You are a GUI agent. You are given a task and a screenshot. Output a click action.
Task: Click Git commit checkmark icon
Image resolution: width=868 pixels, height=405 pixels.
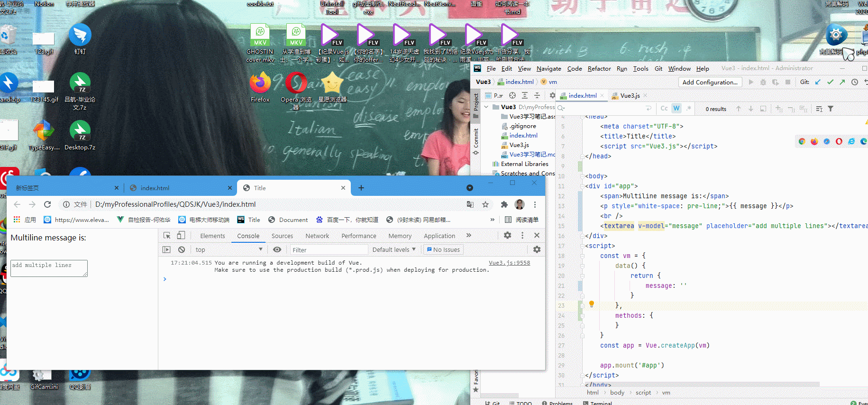pos(830,82)
